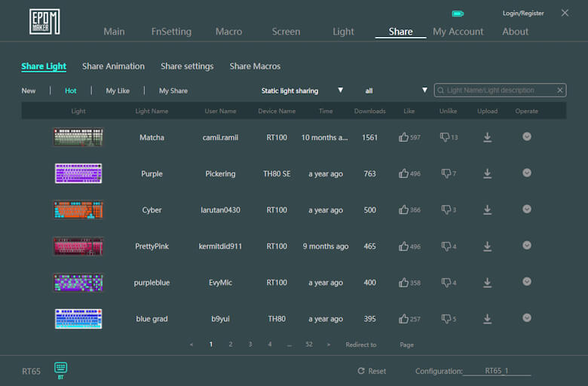Go to page 2 of results

point(230,344)
